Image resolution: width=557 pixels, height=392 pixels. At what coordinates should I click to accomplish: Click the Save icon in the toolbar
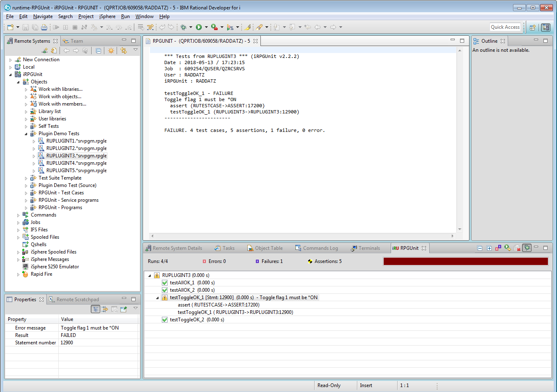tap(25, 27)
